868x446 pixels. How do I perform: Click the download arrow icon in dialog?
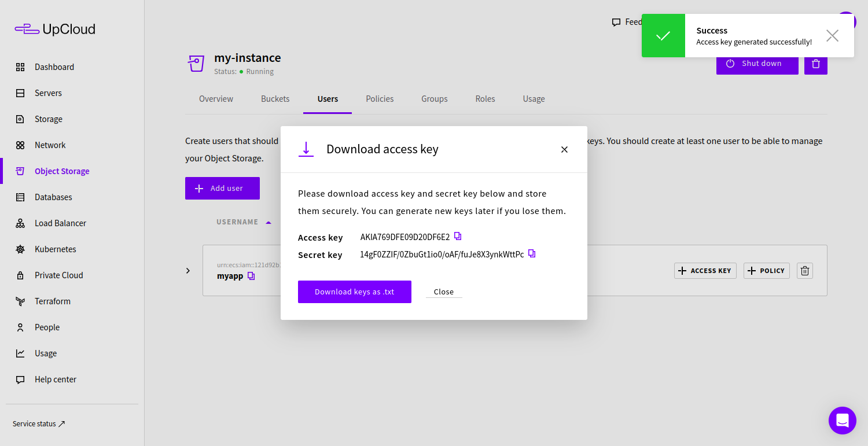click(306, 149)
